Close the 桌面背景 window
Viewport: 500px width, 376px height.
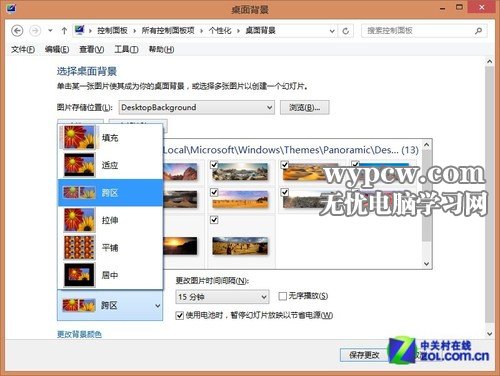pos(481,7)
